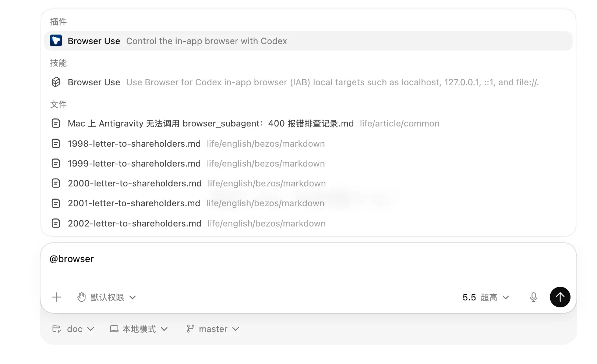
Task: Click the Browser Use plugin icon
Action: pos(56,41)
